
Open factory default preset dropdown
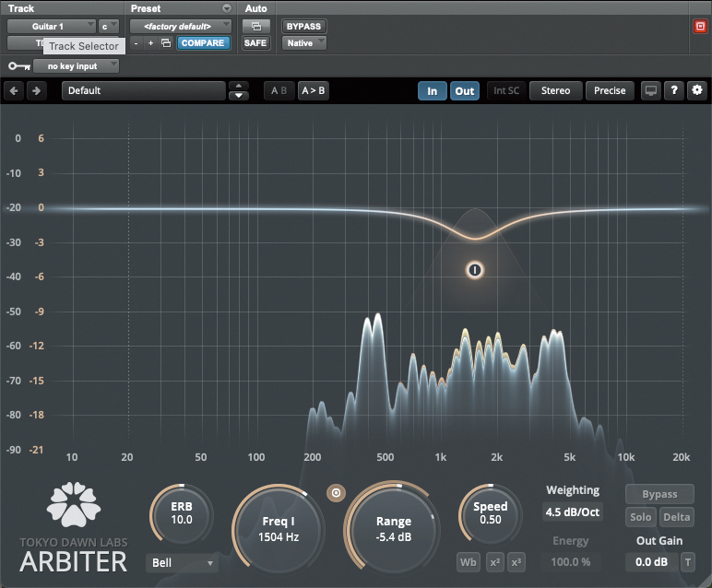point(181,27)
